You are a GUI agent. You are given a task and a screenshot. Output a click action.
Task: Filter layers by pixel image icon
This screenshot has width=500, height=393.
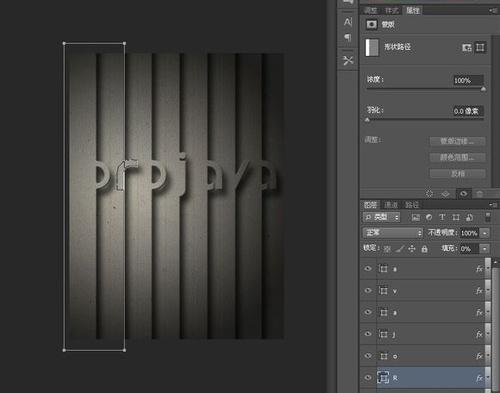pos(415,218)
